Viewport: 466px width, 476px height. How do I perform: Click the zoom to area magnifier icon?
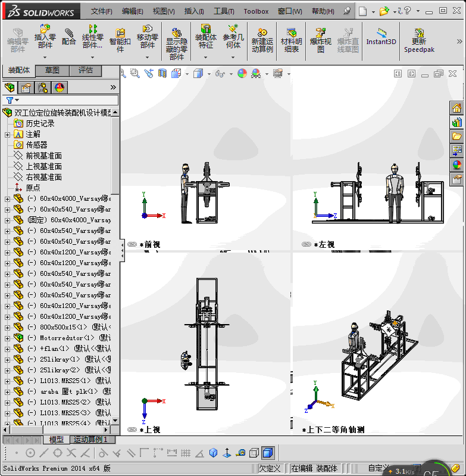(x=135, y=73)
